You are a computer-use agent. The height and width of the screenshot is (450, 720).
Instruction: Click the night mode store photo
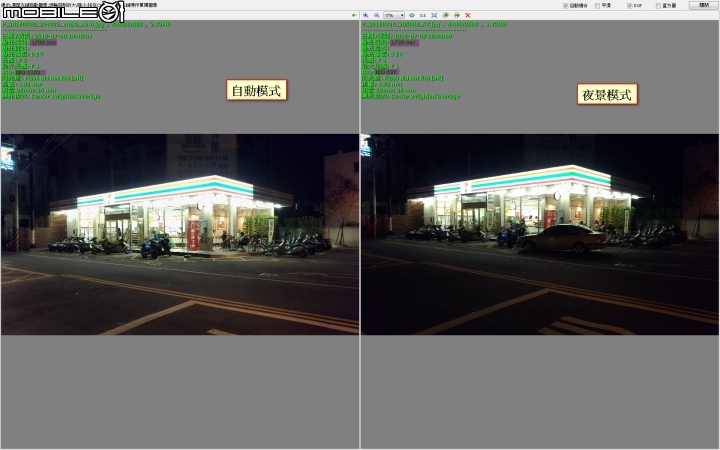coord(540,234)
